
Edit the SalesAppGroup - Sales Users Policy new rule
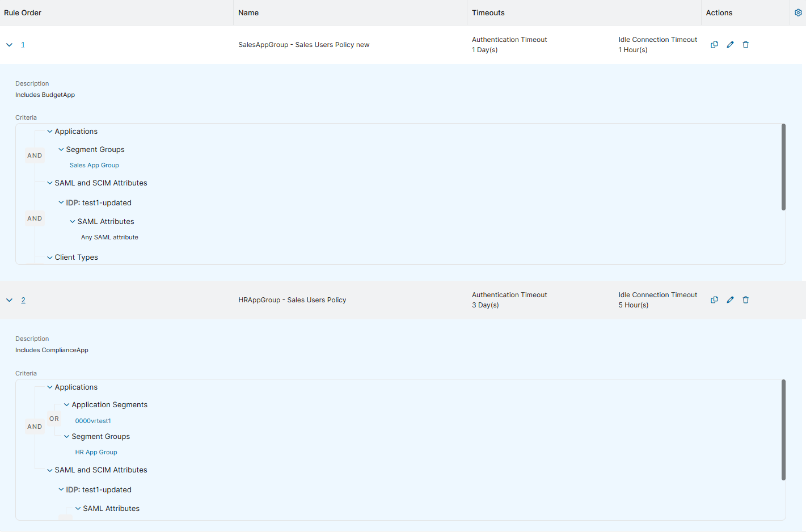click(x=730, y=45)
